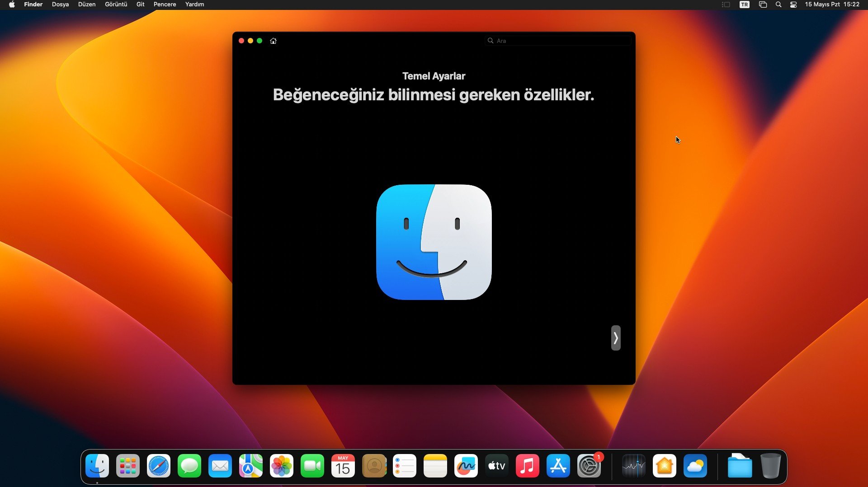
Task: Start FaceTime from the Dock
Action: point(312,466)
